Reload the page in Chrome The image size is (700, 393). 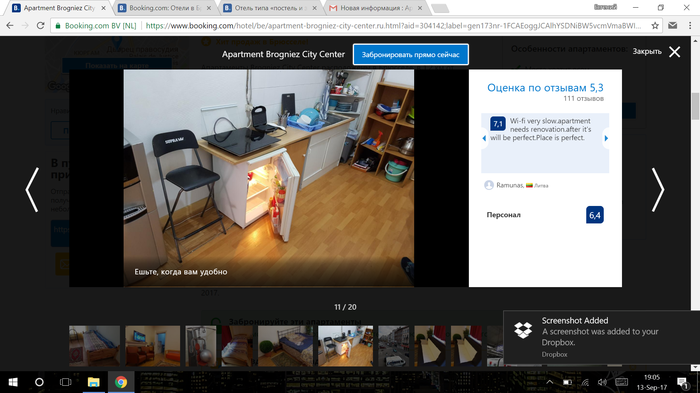40,25
